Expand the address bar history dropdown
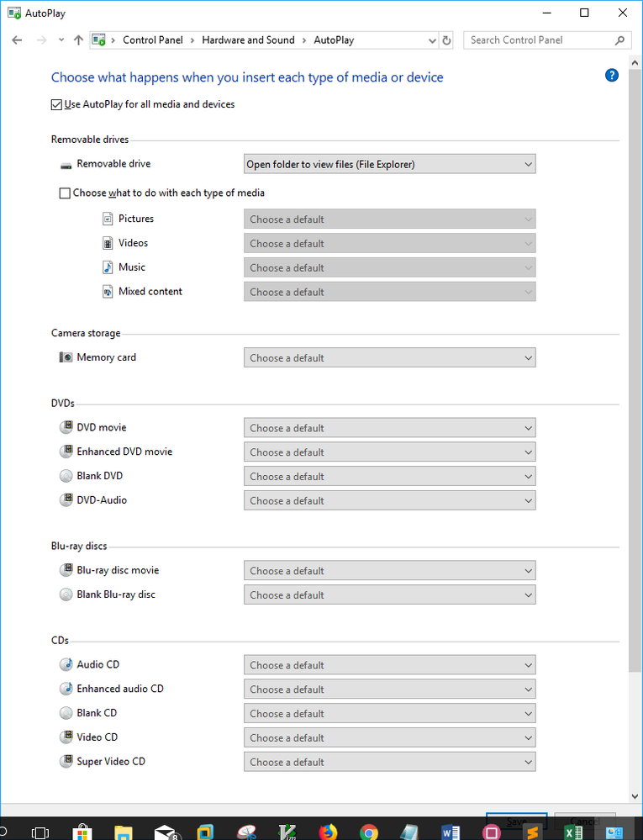Viewport: 643px width, 840px height. (432, 40)
